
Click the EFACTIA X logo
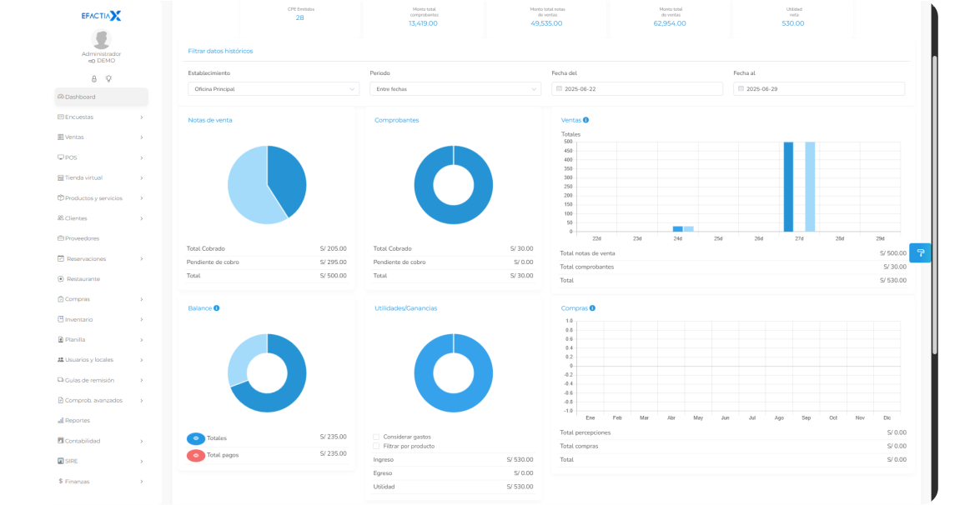click(101, 16)
